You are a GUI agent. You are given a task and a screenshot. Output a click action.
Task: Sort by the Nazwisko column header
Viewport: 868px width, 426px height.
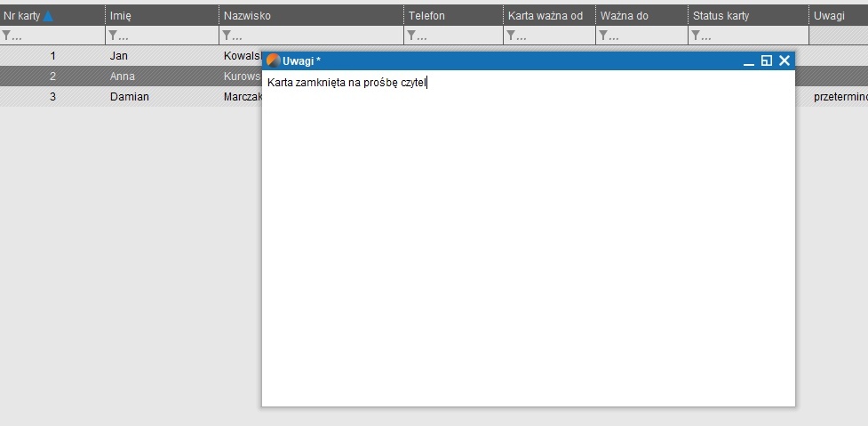[x=311, y=15]
